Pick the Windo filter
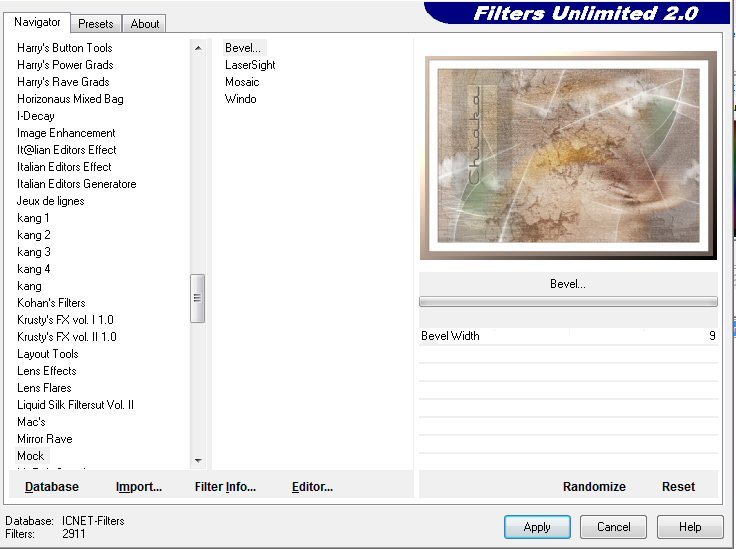Image resolution: width=736 pixels, height=549 pixels. coord(241,99)
